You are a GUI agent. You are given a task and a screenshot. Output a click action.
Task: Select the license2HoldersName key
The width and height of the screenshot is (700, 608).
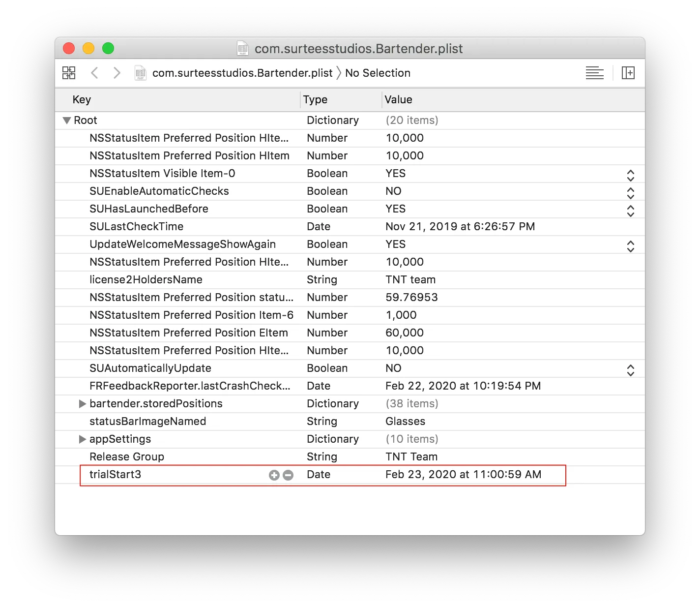coord(146,279)
